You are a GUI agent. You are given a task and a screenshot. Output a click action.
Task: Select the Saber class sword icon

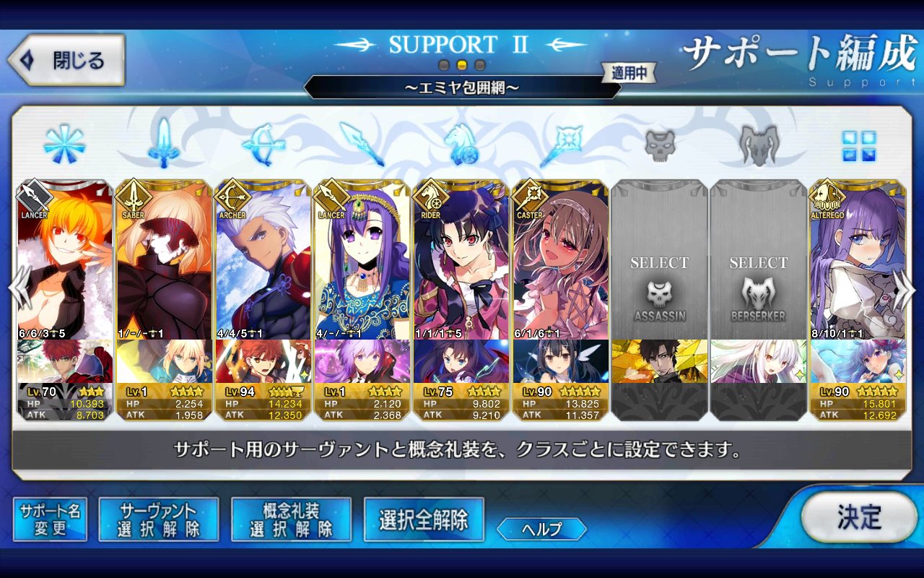(164, 143)
